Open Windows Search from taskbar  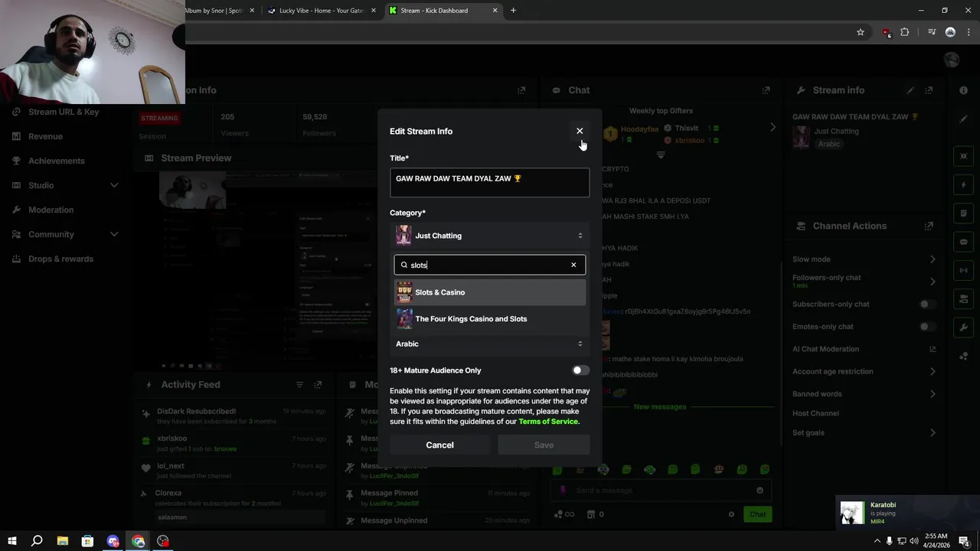tap(37, 541)
